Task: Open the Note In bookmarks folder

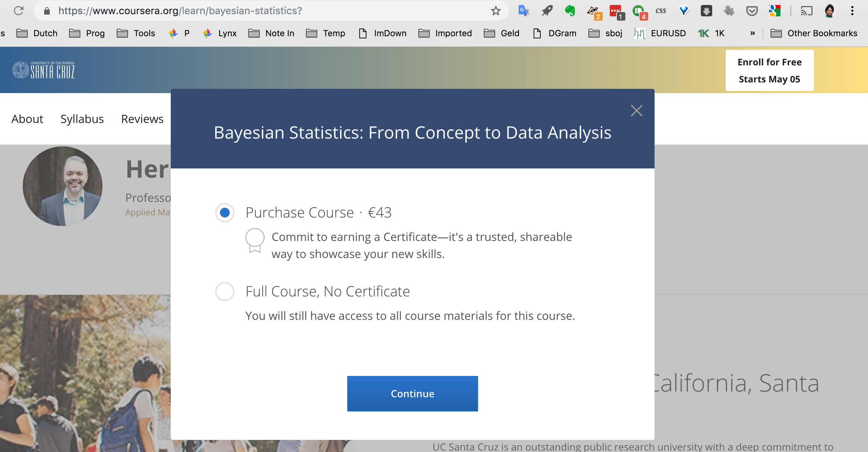Action: tap(271, 33)
